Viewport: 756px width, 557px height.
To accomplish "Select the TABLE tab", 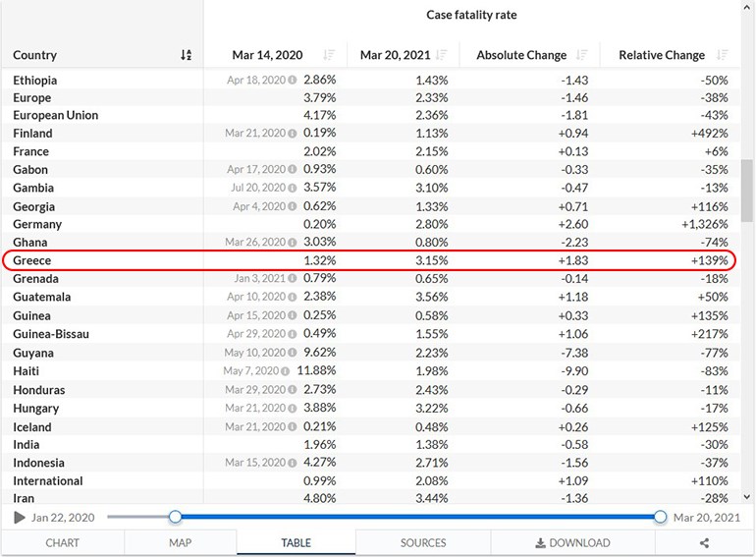I will pos(296,543).
